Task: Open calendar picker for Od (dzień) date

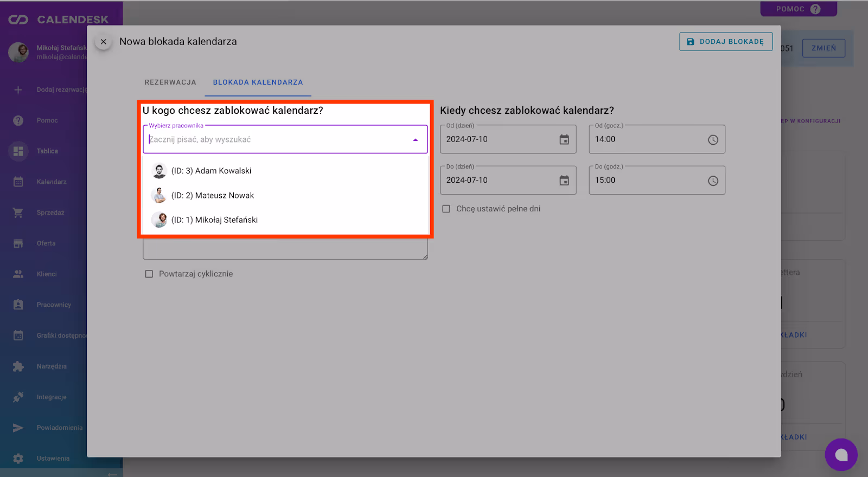Action: pos(564,140)
